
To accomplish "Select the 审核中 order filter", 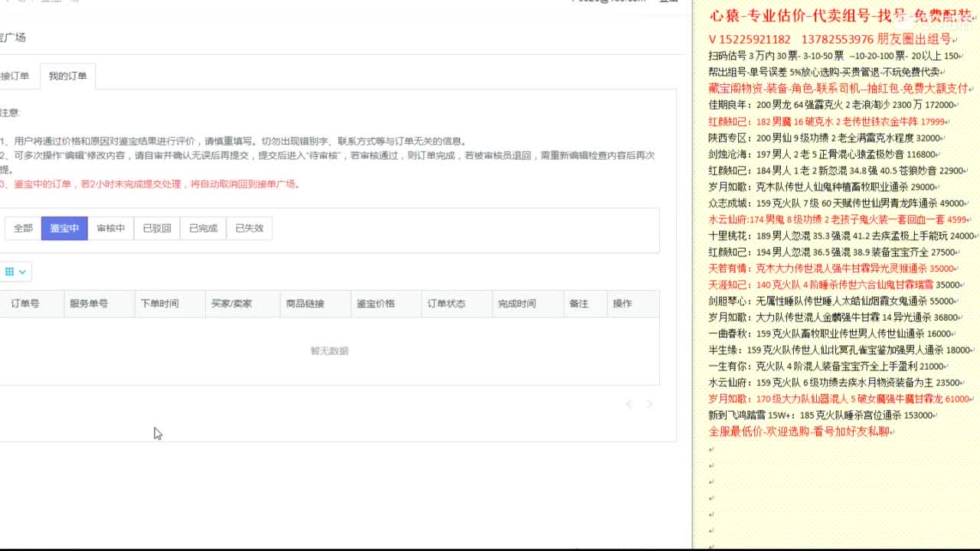I will click(110, 228).
